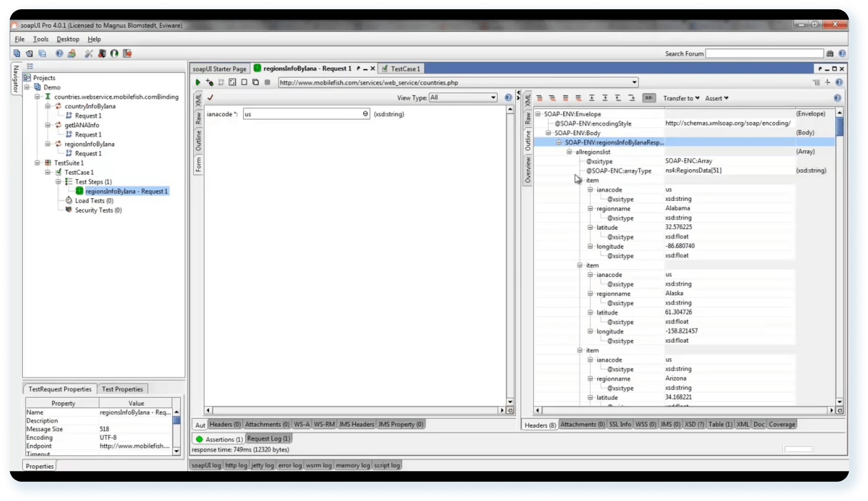The height and width of the screenshot is (501, 868).
Task: Show the soapUI log
Action: point(206,465)
